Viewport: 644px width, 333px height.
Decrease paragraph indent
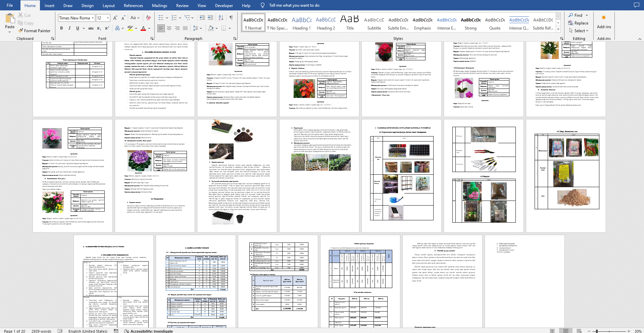[x=202, y=18]
